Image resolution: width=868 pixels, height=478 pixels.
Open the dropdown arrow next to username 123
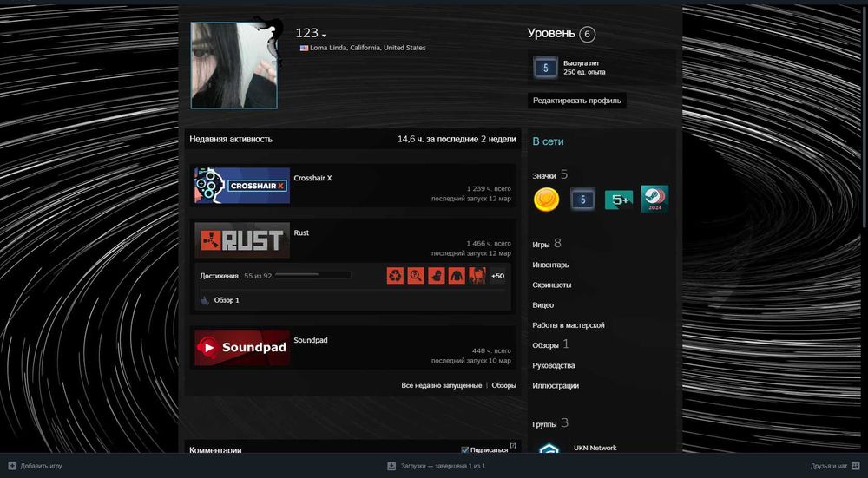pos(324,36)
